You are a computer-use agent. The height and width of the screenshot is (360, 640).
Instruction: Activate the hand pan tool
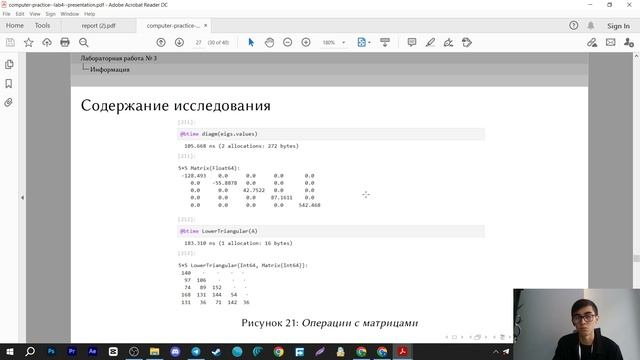pos(269,42)
